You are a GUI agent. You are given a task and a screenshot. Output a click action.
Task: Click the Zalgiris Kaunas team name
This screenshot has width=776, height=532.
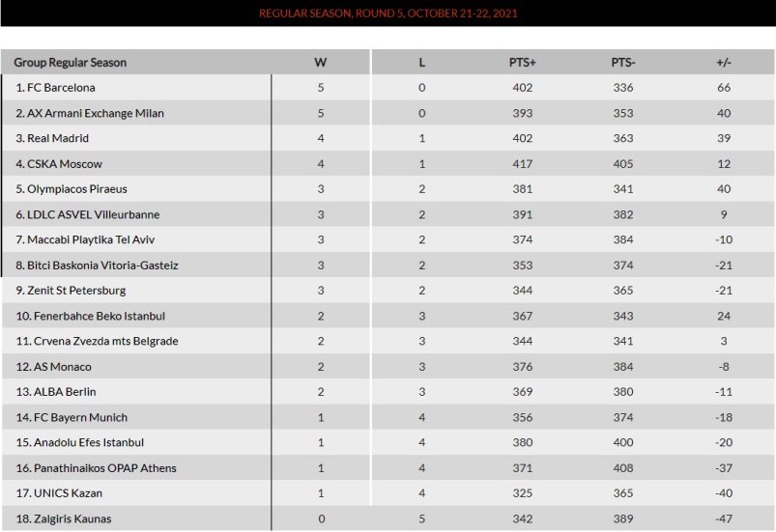click(72, 518)
